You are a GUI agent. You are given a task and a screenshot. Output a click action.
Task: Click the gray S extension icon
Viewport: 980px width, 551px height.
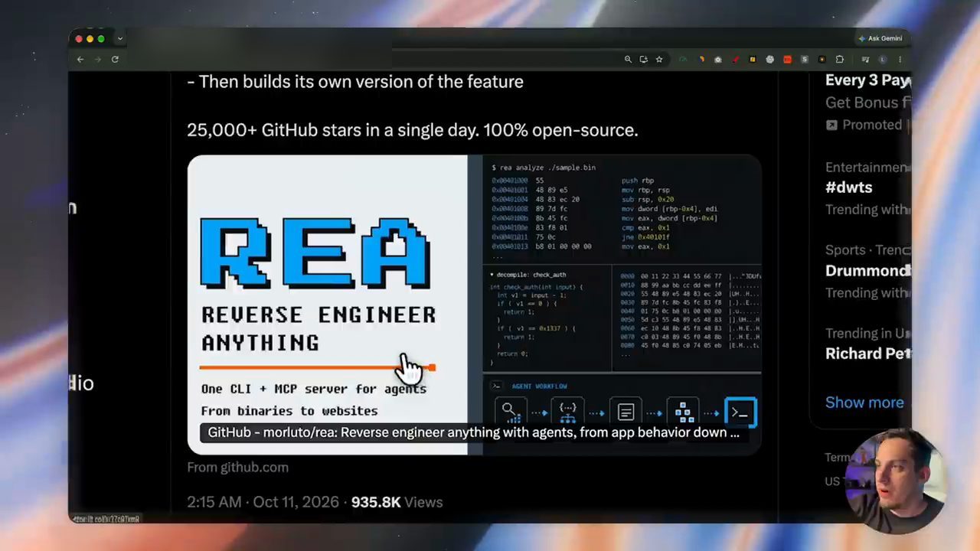tap(804, 60)
